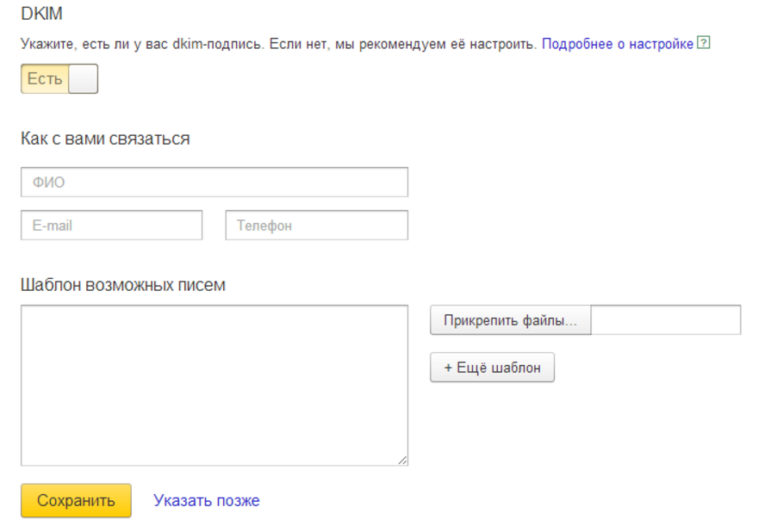
Task: Click the white knob of the DKIM switch
Action: tap(83, 79)
